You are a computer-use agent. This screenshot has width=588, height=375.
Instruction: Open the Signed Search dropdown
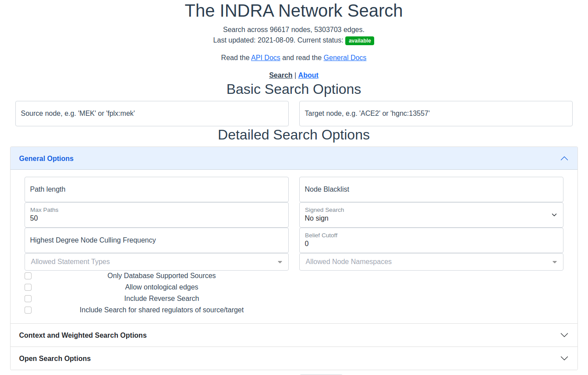click(x=431, y=215)
